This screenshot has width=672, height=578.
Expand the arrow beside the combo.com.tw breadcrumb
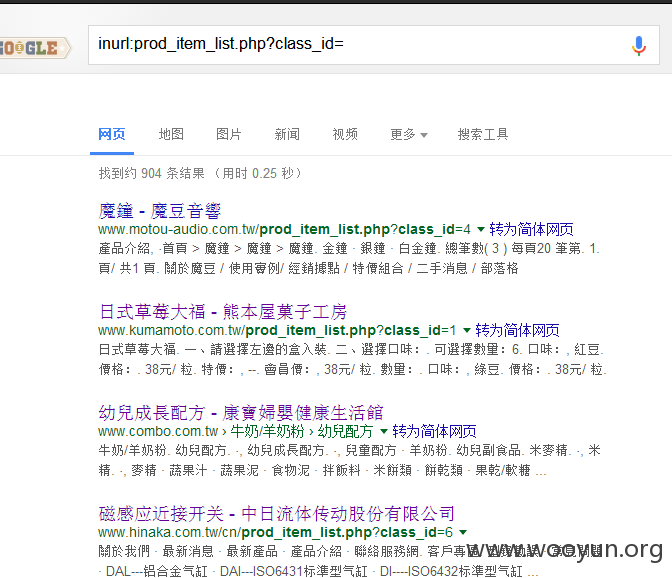click(x=384, y=431)
